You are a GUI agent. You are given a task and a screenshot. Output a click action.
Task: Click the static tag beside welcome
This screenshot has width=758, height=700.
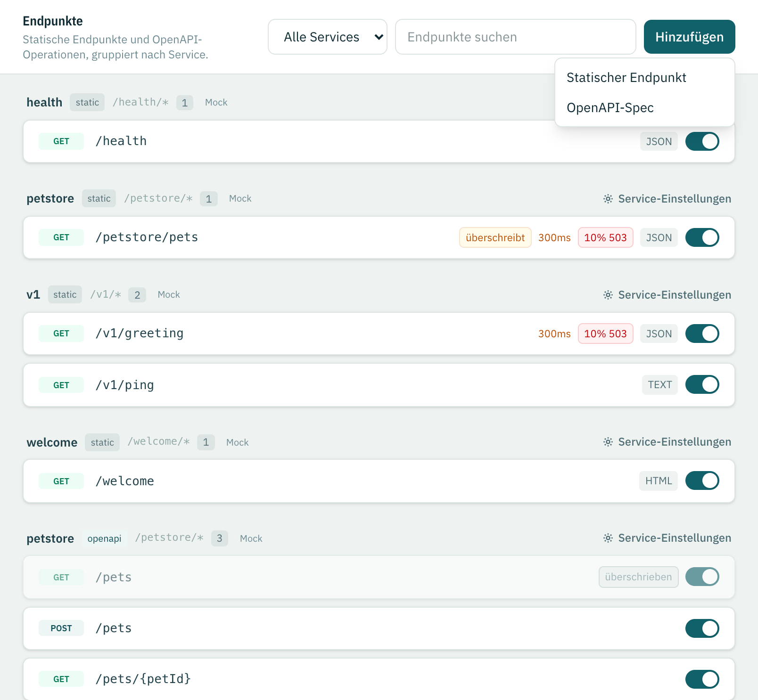coord(102,442)
